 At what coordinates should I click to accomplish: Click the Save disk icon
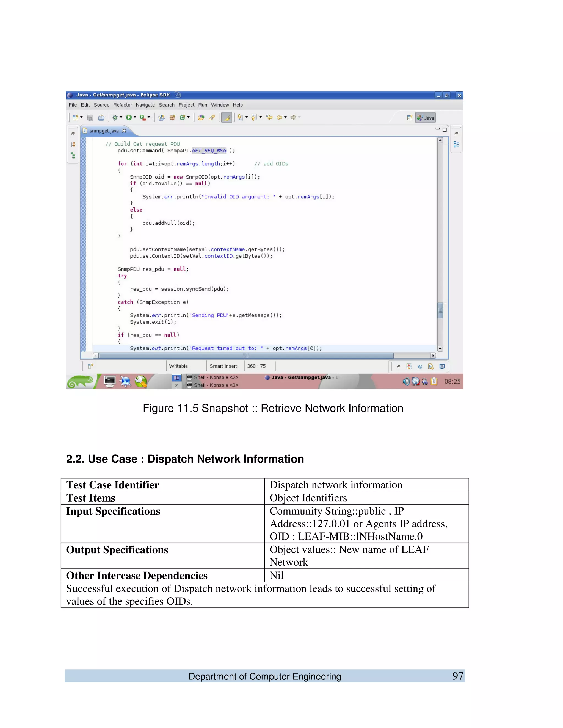pos(90,117)
